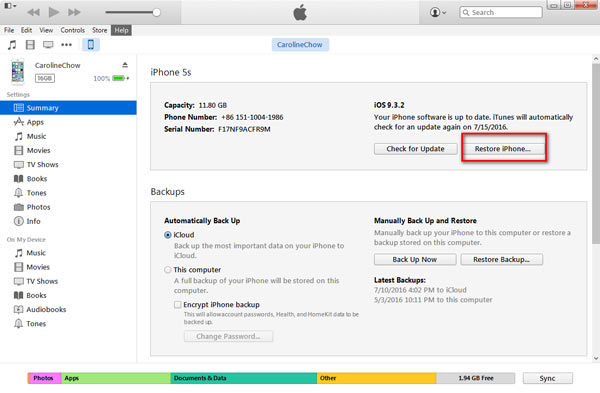Click the Apple logo in the header

coord(300,12)
